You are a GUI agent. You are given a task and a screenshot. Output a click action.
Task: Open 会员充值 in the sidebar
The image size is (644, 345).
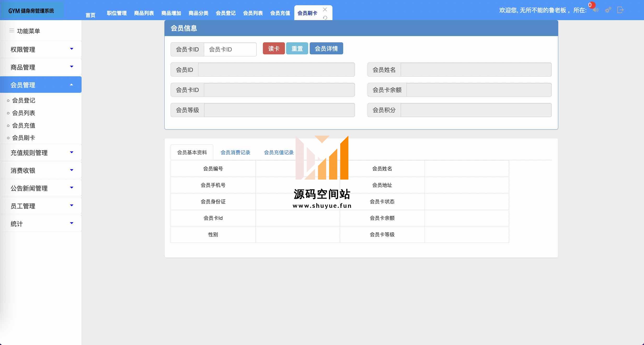tap(24, 125)
